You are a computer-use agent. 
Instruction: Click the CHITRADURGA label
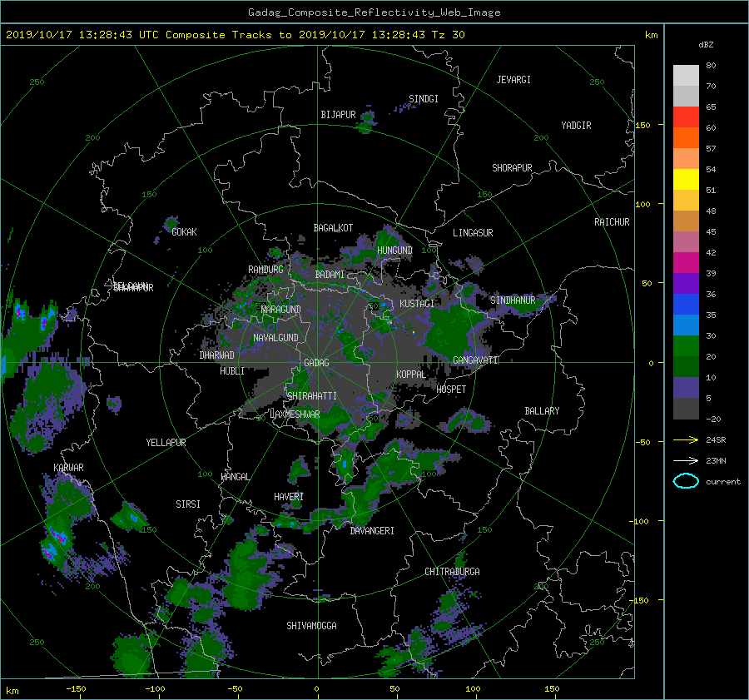click(452, 572)
